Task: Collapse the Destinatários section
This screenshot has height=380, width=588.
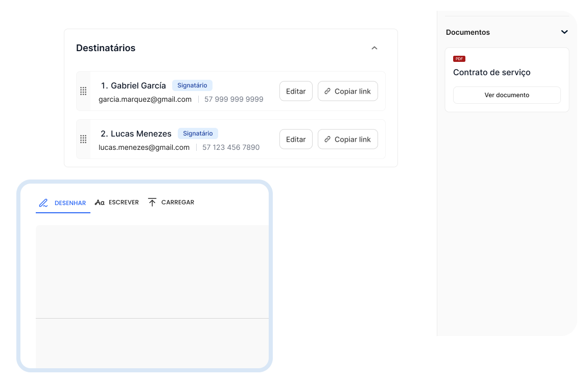Action: point(374,48)
